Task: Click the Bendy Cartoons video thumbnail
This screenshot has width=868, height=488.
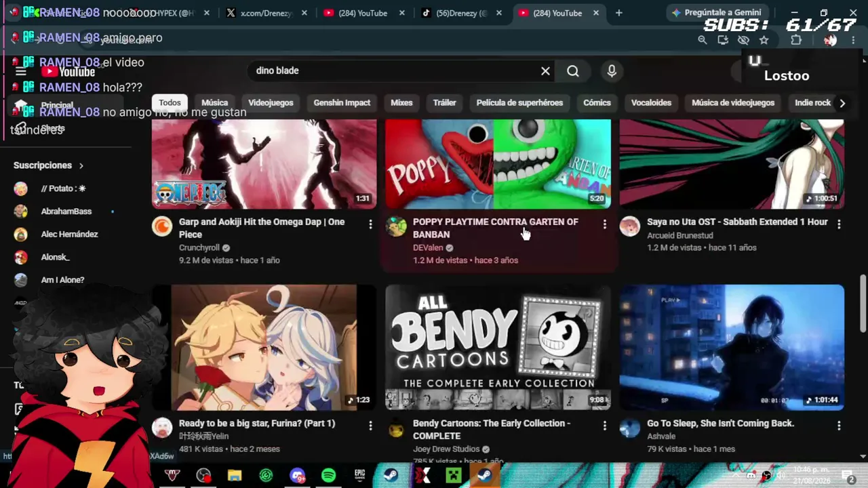Action: [498, 347]
